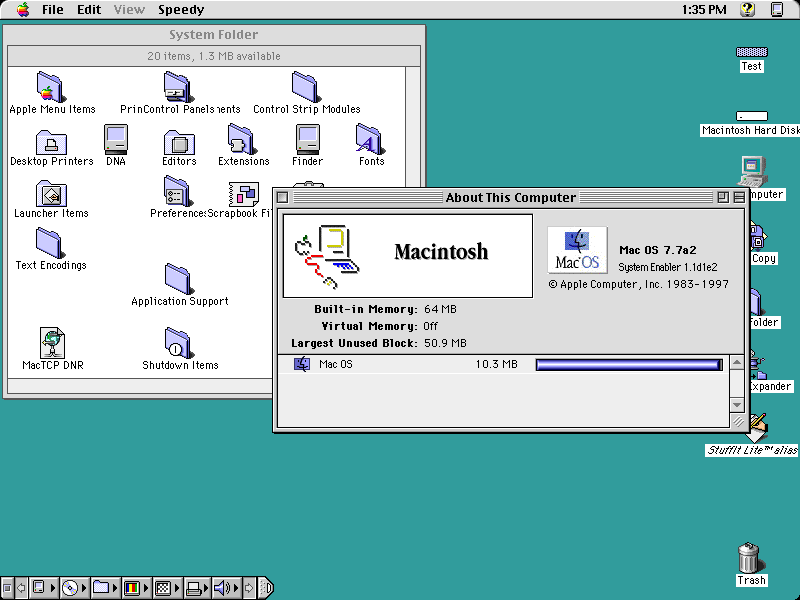800x600 pixels.
Task: Click About This Computer scroll up arrow
Action: click(737, 363)
